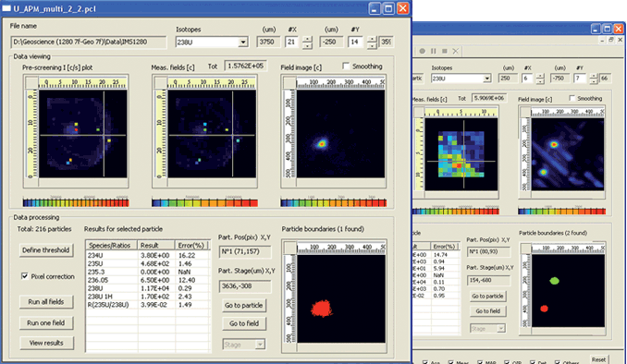The width and height of the screenshot is (627, 364).
Task: Decrease #Y value in back window
Action: 594,81
